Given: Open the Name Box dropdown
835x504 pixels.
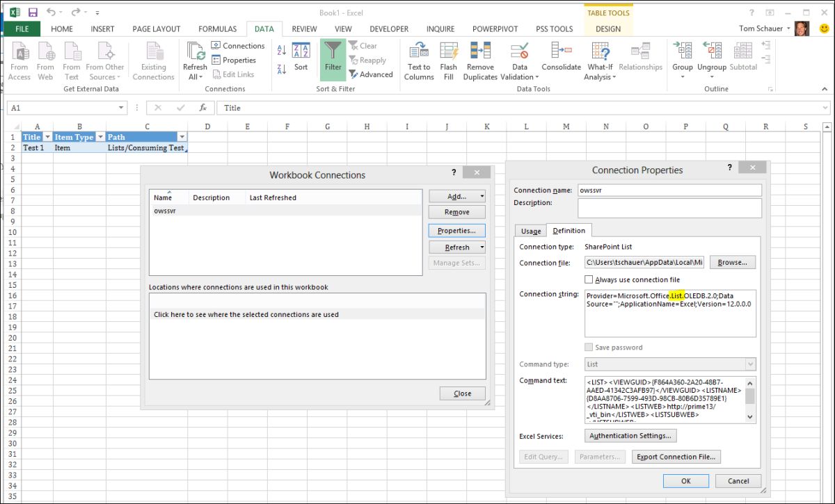Looking at the screenshot, I should point(122,108).
